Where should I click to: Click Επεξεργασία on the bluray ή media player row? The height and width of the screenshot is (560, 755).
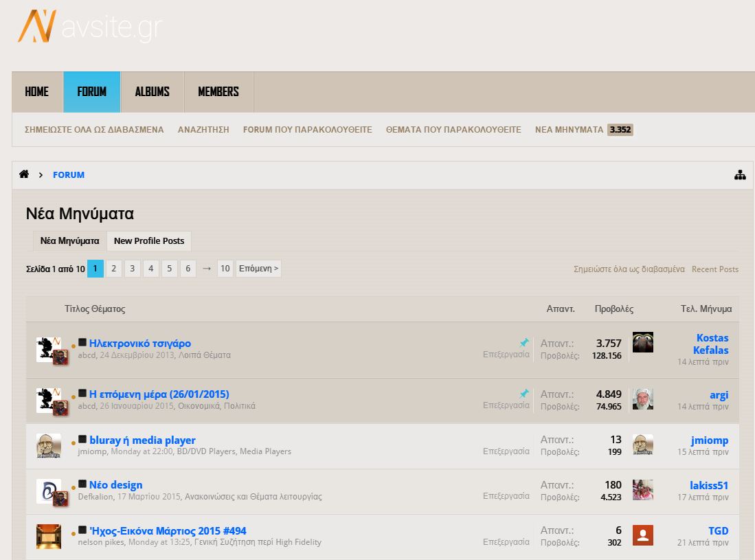tap(506, 451)
